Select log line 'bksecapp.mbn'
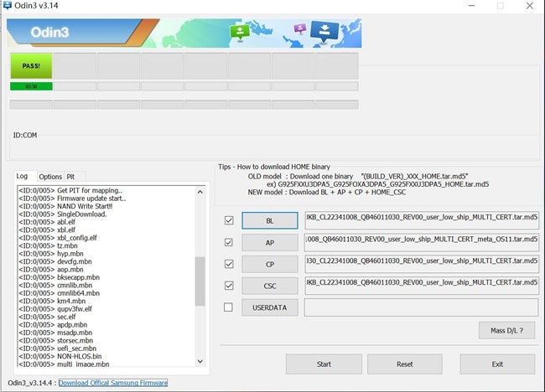The width and height of the screenshot is (545, 392). pos(59,277)
